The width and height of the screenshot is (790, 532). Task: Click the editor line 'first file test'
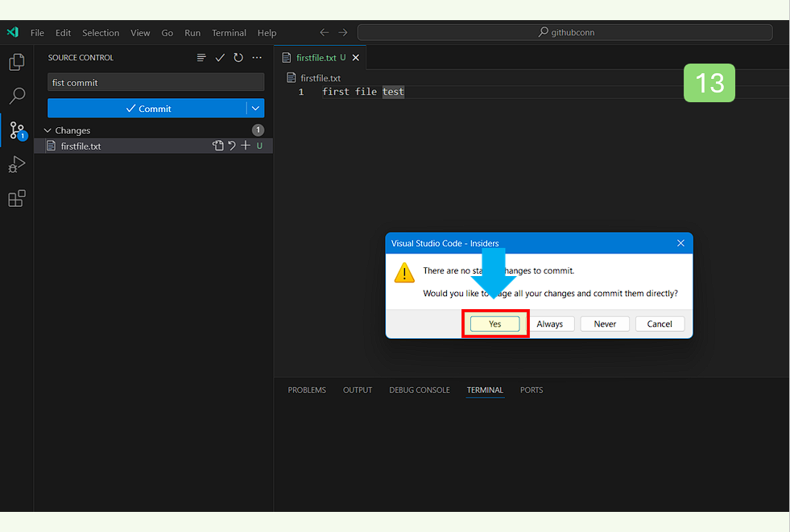coord(362,92)
